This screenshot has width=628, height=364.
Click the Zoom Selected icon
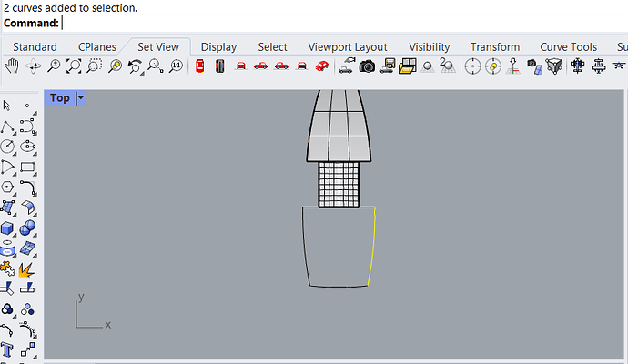click(116, 66)
